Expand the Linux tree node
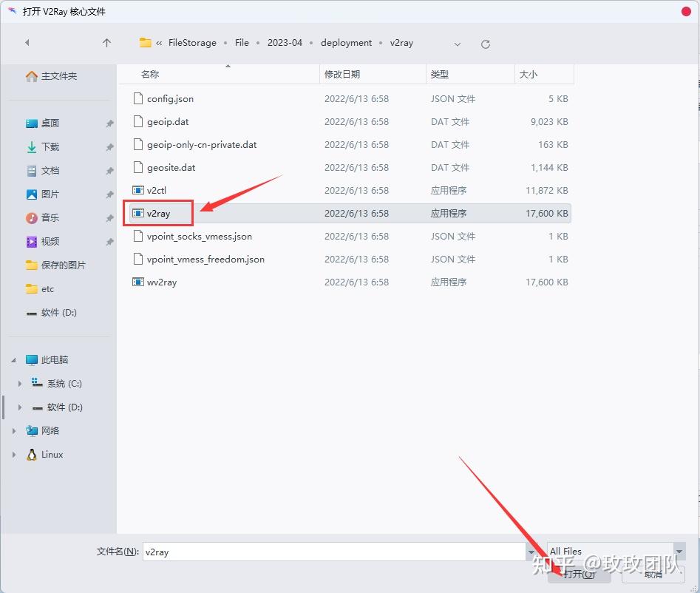Image resolution: width=700 pixels, height=593 pixels. point(14,455)
